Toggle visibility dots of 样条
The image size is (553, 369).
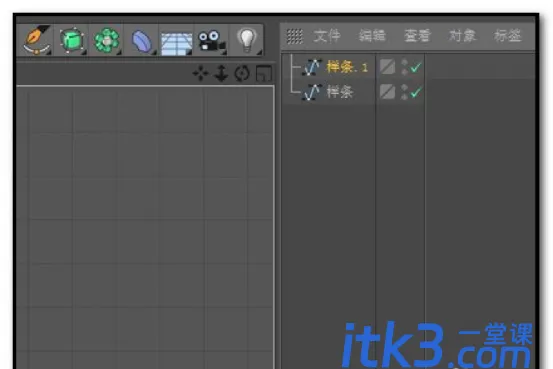coord(405,92)
